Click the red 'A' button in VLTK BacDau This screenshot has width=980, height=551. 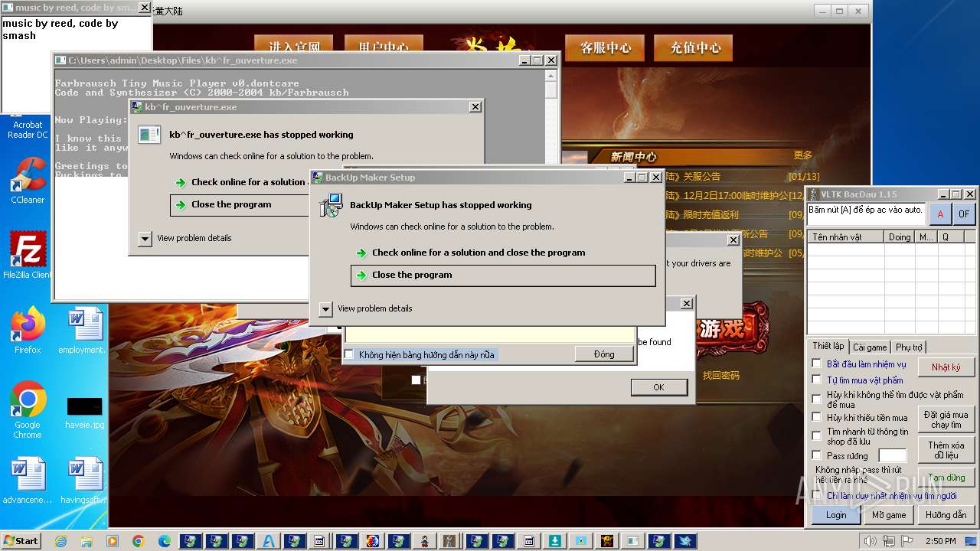click(940, 214)
